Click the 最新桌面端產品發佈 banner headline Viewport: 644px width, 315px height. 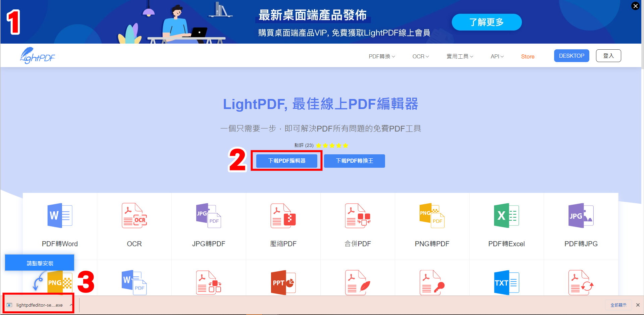[x=313, y=15]
